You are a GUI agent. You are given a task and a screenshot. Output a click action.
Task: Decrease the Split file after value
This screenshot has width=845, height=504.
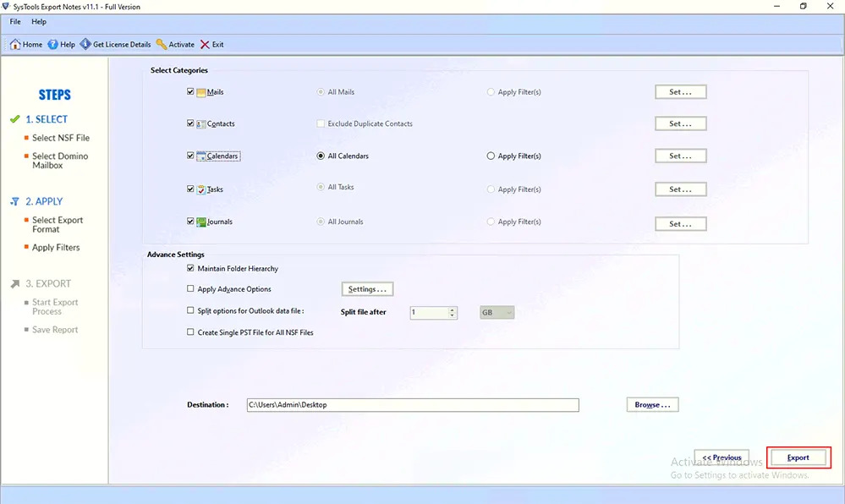click(453, 315)
